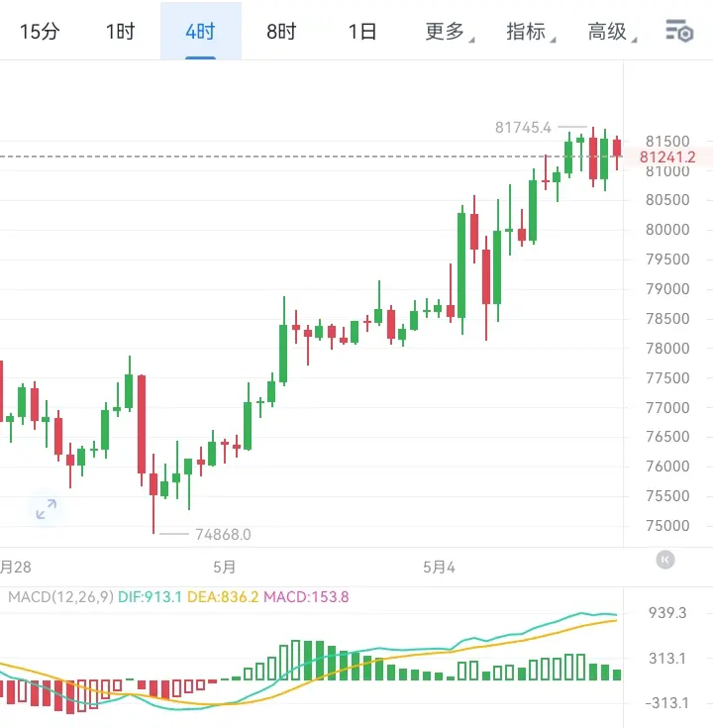Click the 75000 price axis label
713x728 pixels.
pyautogui.click(x=667, y=526)
